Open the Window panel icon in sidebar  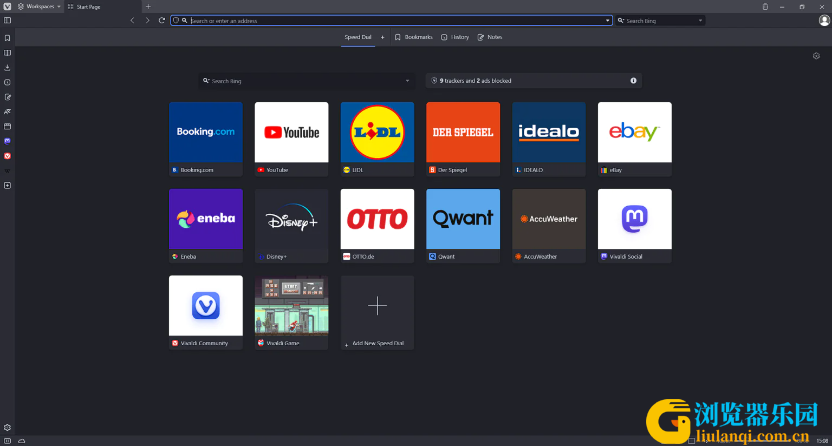7,127
